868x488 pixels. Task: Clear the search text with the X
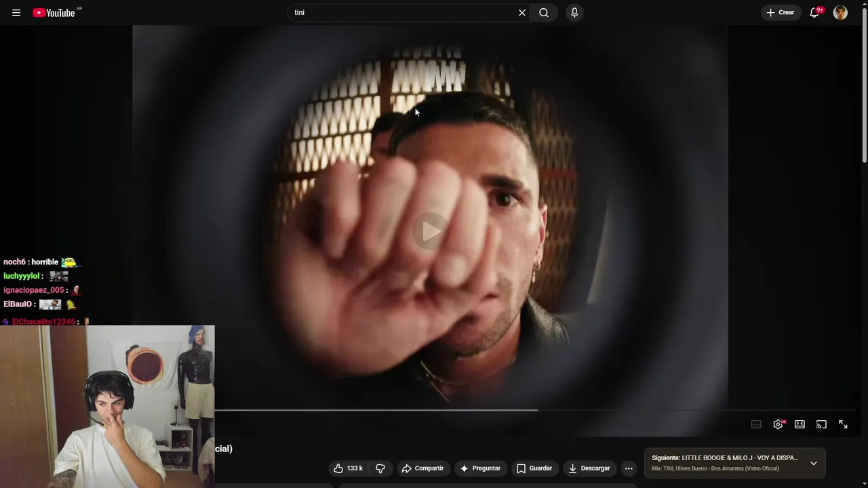522,13
